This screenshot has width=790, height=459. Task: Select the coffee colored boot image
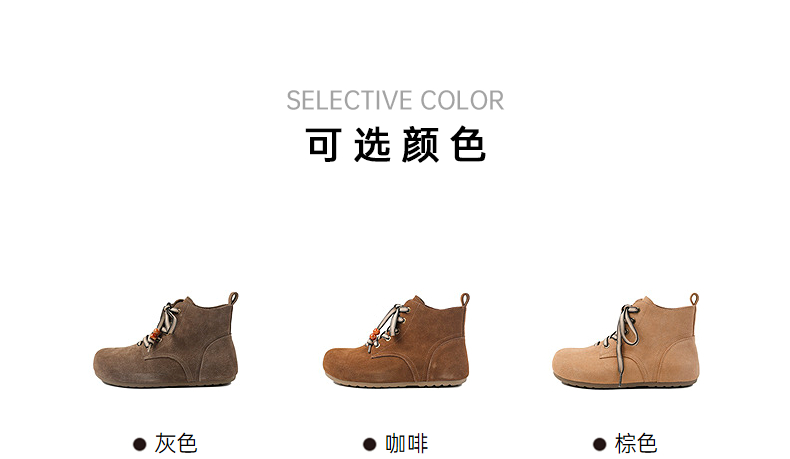point(396,340)
